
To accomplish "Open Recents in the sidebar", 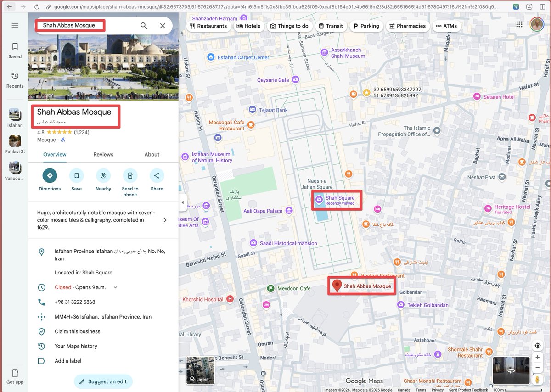I will click(15, 79).
